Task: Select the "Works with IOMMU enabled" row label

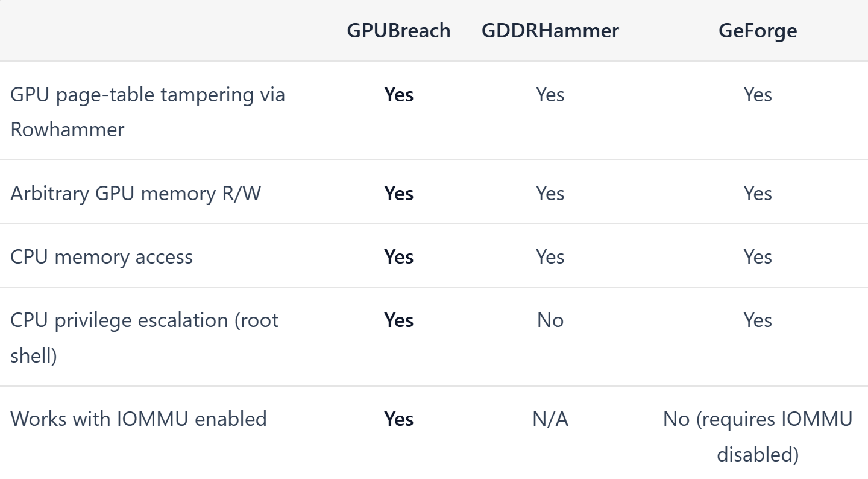Action: (x=138, y=419)
